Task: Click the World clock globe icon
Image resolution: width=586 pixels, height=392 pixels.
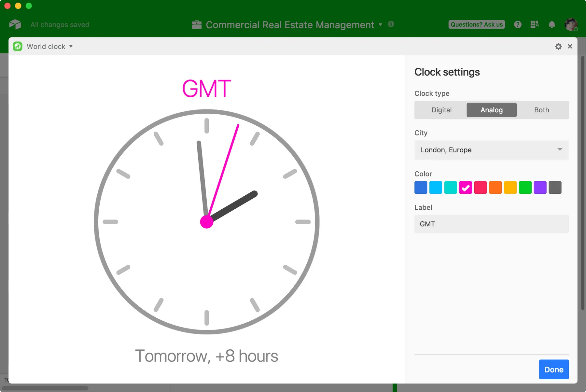Action: click(x=18, y=47)
